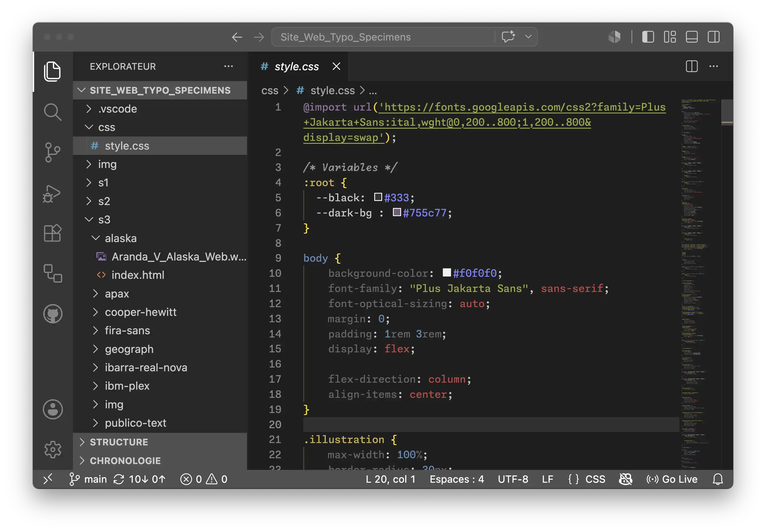Screen dimensions: 766x532
Task: Open the Manage gear icon
Action: [x=52, y=449]
